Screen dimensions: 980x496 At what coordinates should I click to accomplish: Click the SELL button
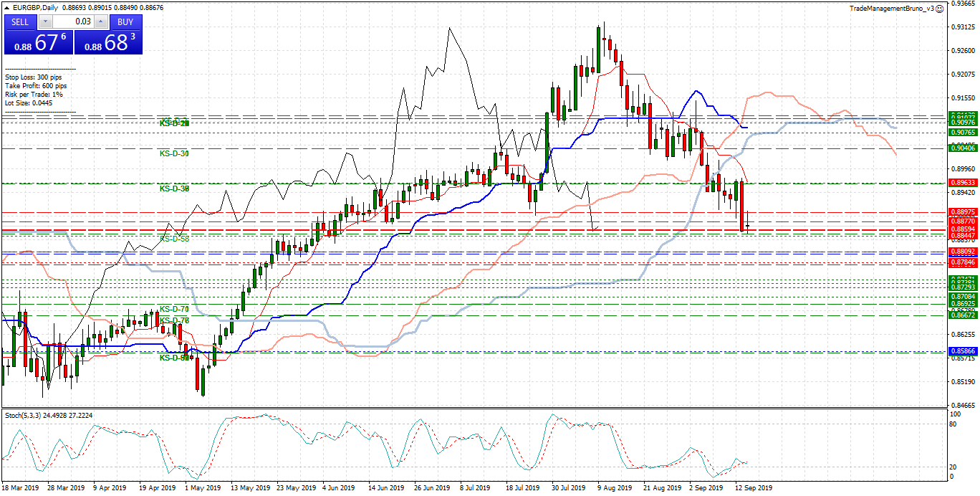(20, 22)
